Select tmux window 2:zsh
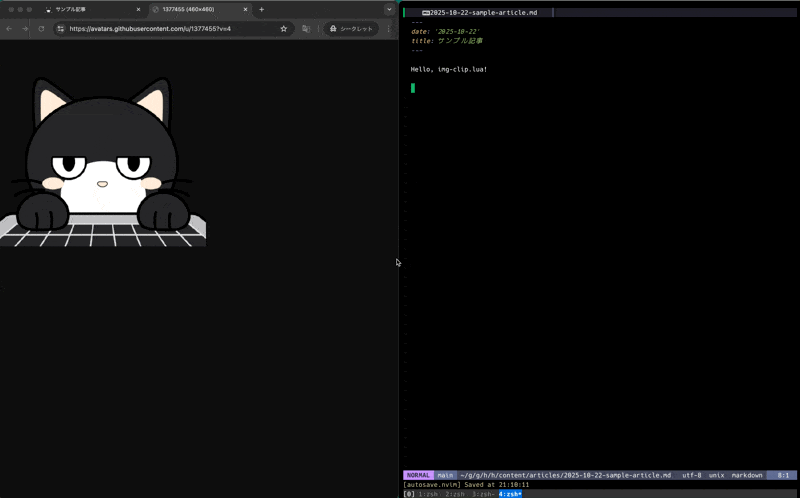Screen dimensions: 800x498 click(455, 494)
